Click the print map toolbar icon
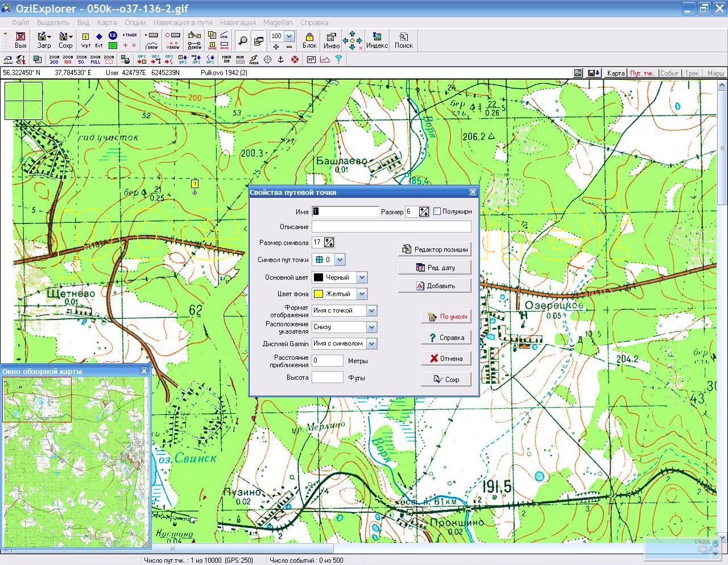 point(126,59)
